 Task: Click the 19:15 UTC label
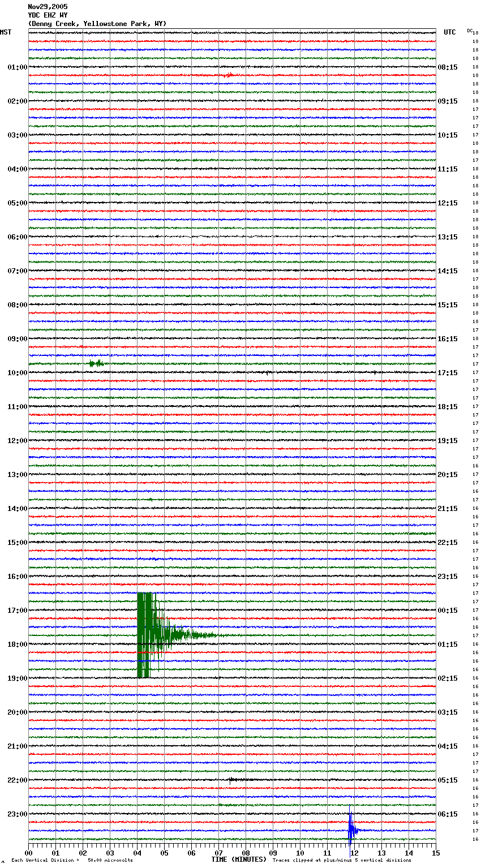[x=448, y=441]
